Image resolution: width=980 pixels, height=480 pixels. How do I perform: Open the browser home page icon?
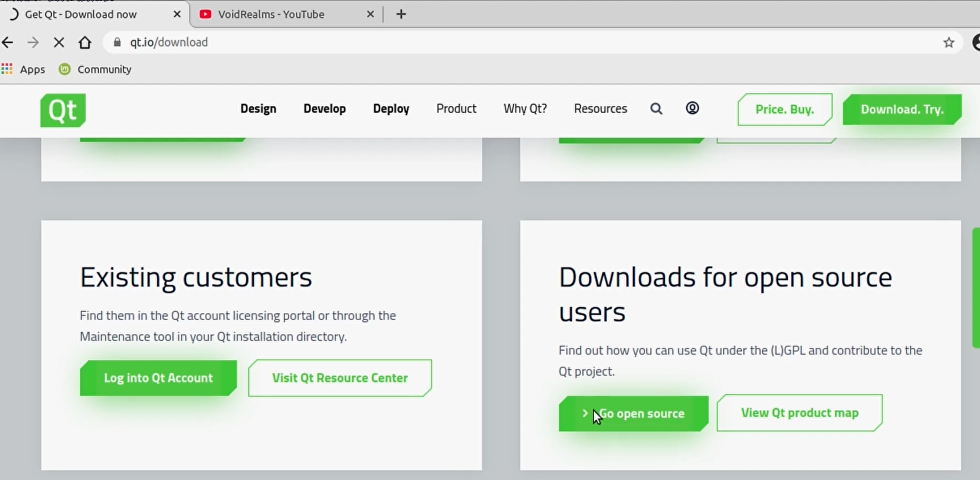[85, 42]
